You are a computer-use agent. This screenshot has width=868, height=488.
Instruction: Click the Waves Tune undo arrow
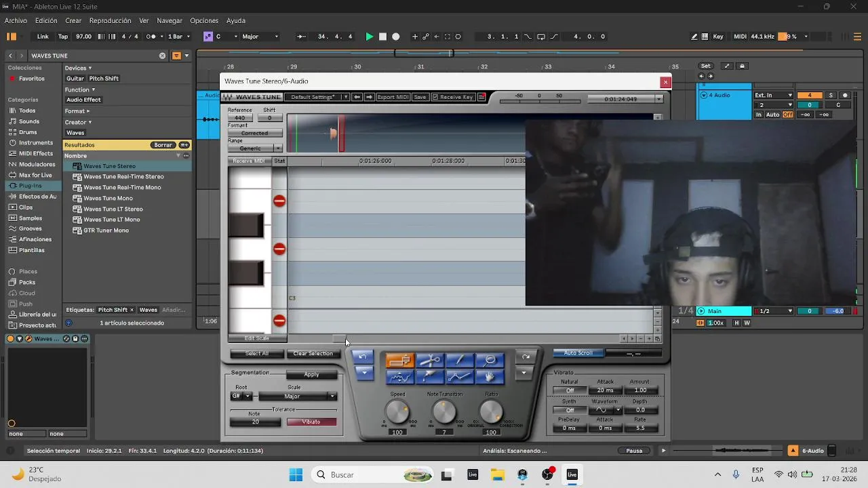363,357
